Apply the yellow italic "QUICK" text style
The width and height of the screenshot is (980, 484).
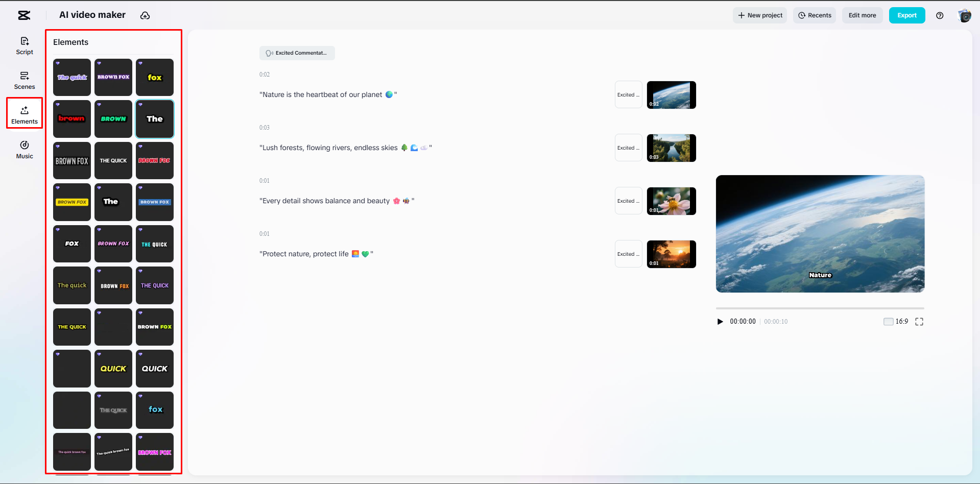113,369
